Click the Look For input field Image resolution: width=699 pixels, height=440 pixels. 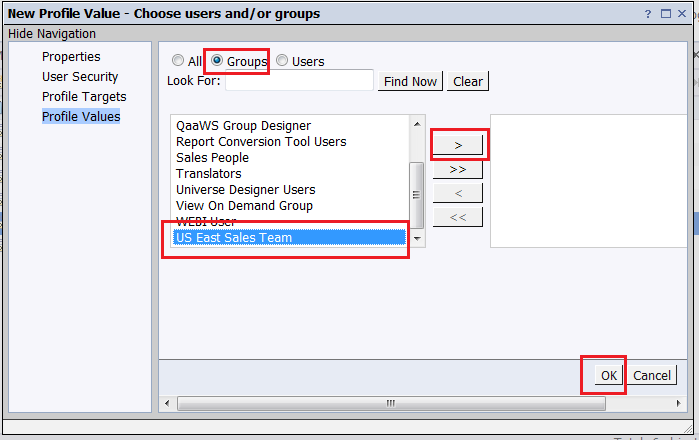click(299, 81)
